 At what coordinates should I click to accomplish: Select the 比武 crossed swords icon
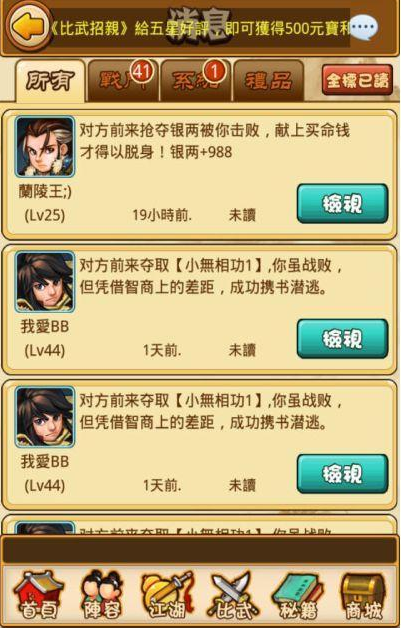(x=233, y=595)
